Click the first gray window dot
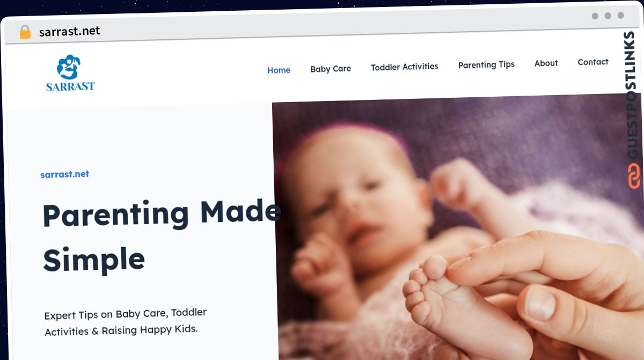This screenshot has width=644, height=360. pyautogui.click(x=595, y=16)
